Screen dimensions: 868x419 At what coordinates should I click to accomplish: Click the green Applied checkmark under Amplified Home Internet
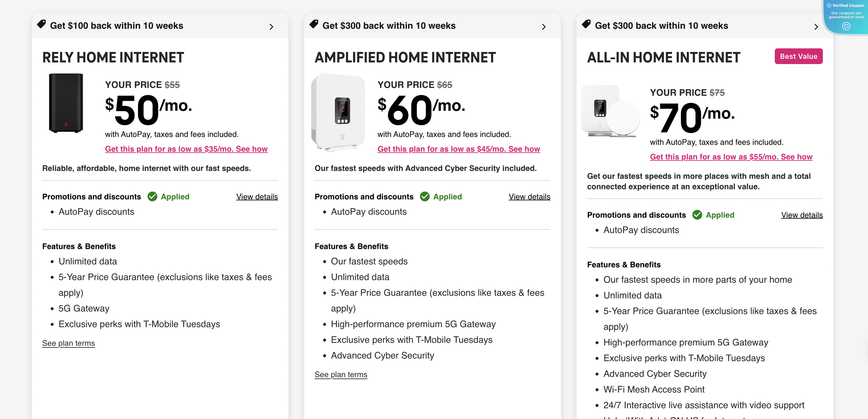(425, 196)
